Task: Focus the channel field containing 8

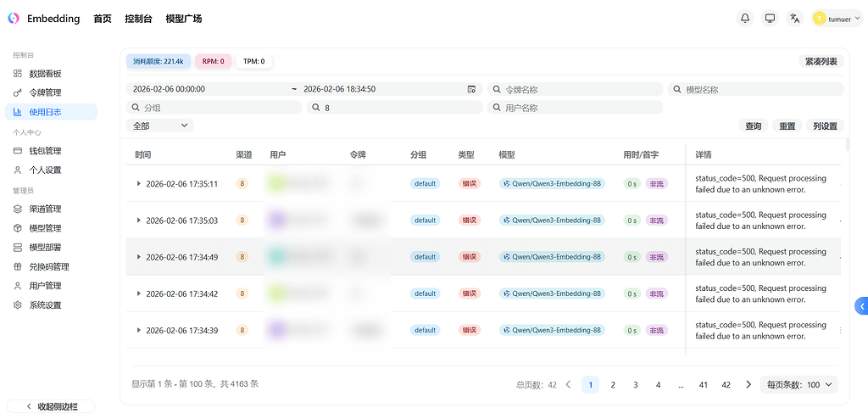Action: 395,108
